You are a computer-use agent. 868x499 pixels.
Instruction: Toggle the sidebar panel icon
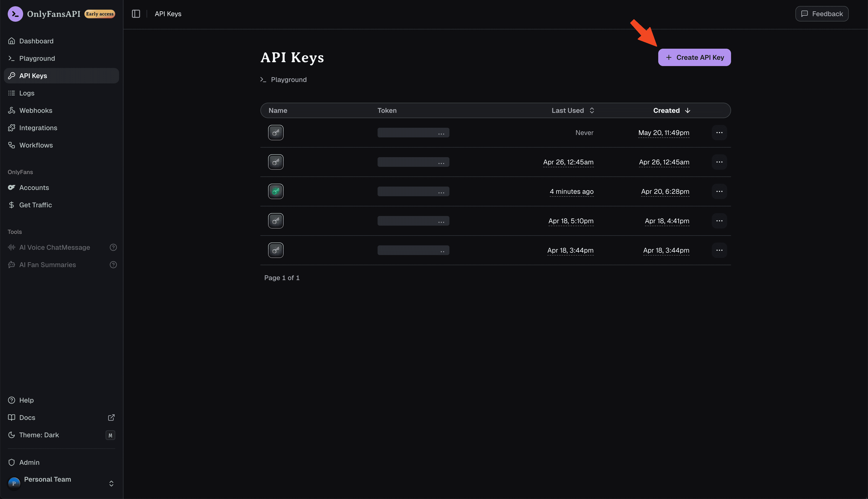[136, 14]
